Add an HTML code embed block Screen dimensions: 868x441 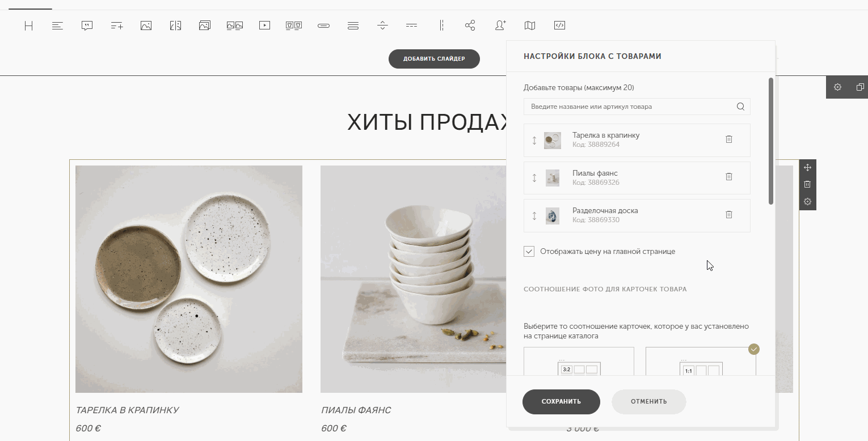click(559, 26)
